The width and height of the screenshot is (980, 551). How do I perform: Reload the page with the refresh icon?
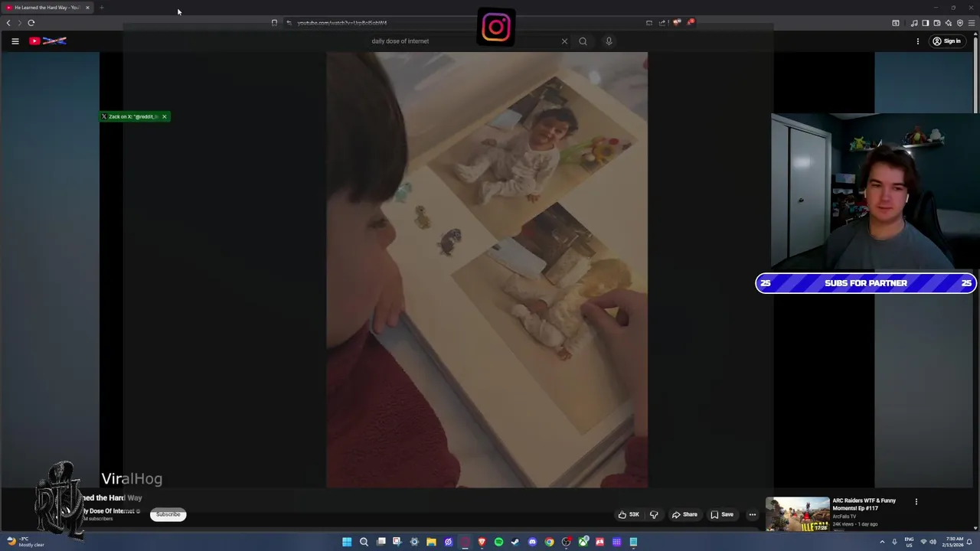click(31, 23)
